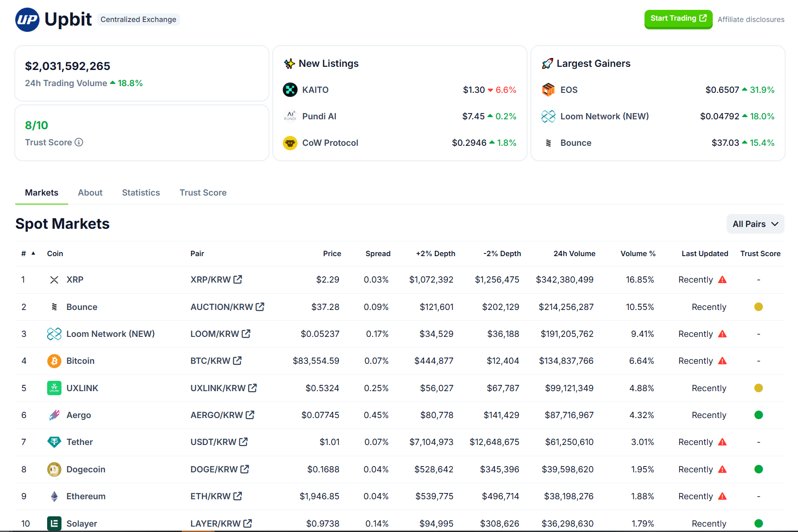Viewport: 798px width, 532px height.
Task: Open external link icon for XRP/KRW
Action: point(238,279)
